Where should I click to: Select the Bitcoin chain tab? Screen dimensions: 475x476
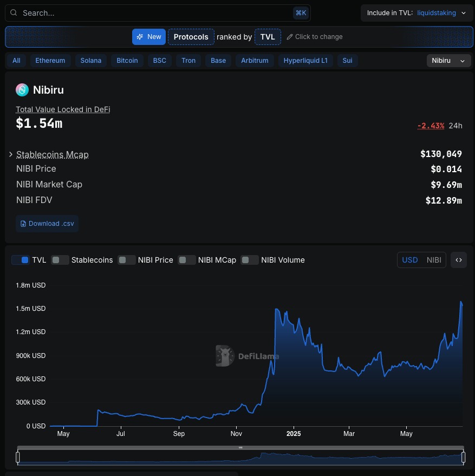pos(127,61)
